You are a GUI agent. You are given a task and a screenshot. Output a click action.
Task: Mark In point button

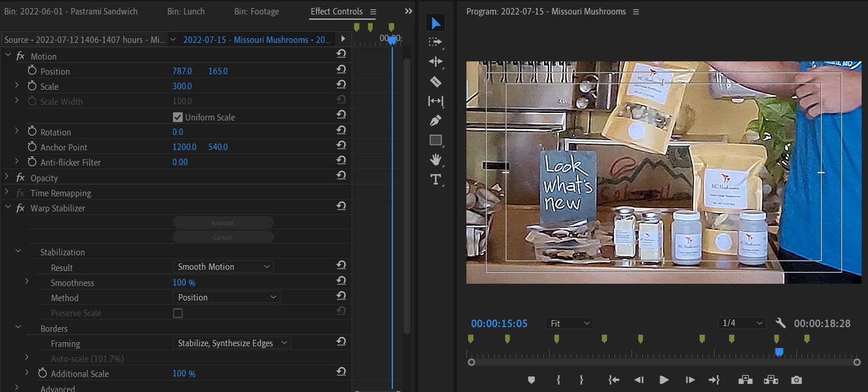click(558, 380)
